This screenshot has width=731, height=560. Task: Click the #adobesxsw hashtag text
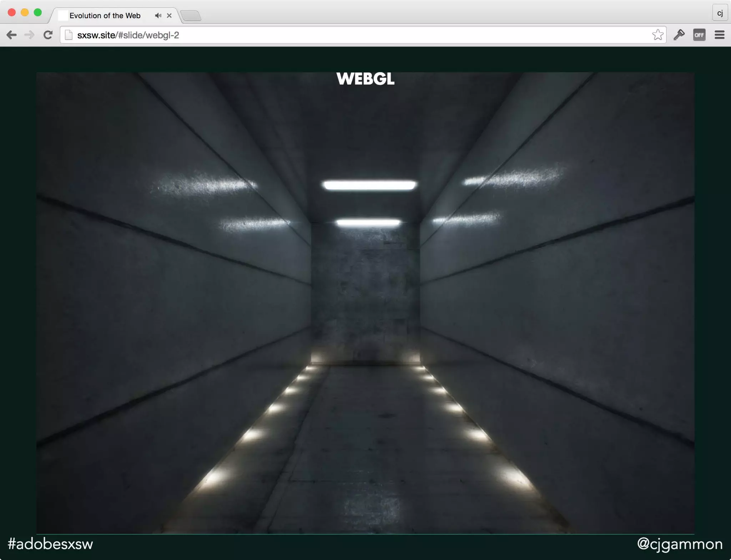[x=50, y=544]
